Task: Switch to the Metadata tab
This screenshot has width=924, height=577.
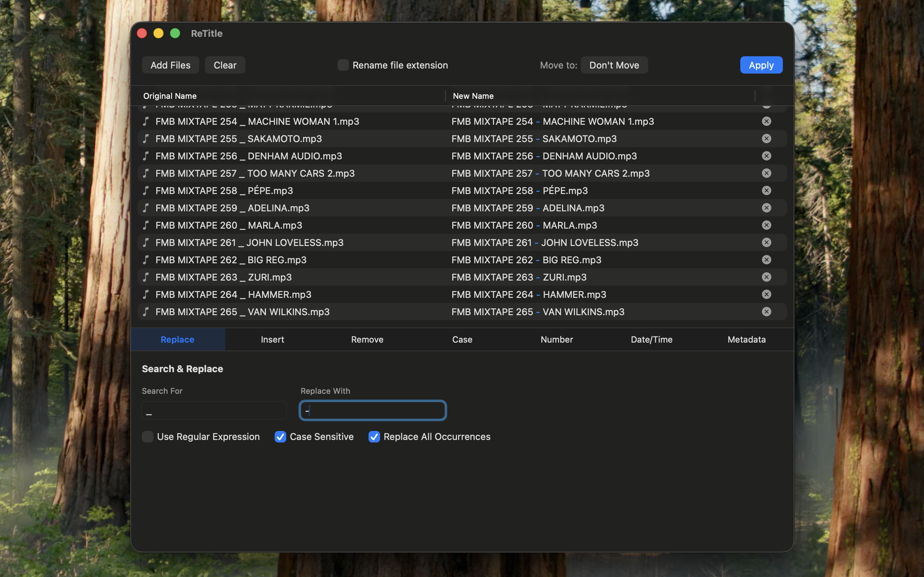Action: click(x=746, y=339)
